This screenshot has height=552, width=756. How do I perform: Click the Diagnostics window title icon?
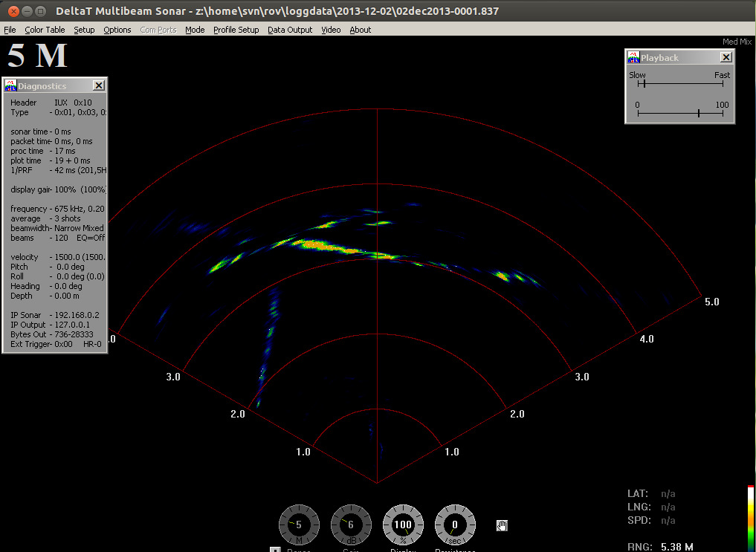10,85
